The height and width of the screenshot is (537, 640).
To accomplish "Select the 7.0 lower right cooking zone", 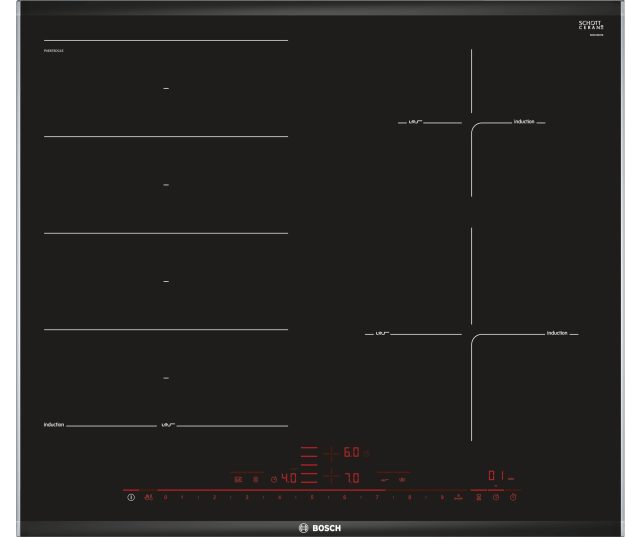I will pos(351,478).
